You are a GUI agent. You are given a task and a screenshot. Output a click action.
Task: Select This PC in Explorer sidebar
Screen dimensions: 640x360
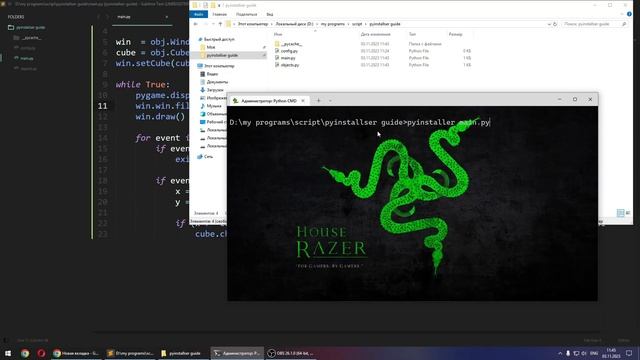216,66
